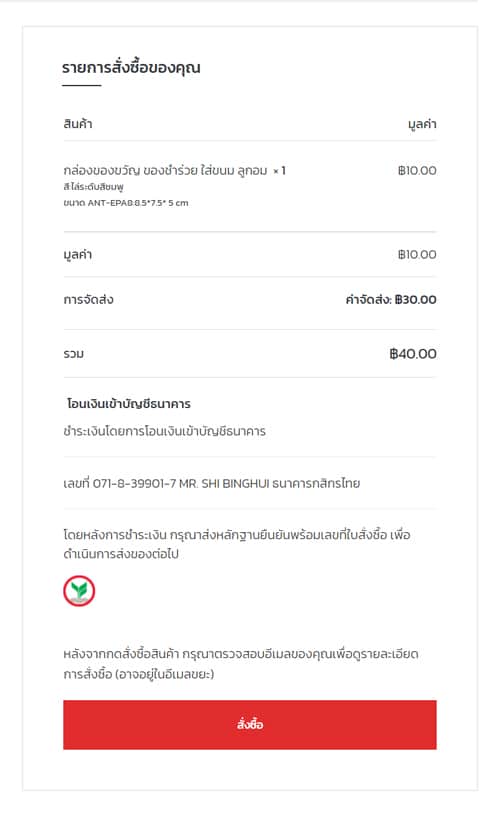Click the โอนเงินเข้าบัญชีธนาคาร payment option label
Viewport: 500px width, 813px height.
128,403
